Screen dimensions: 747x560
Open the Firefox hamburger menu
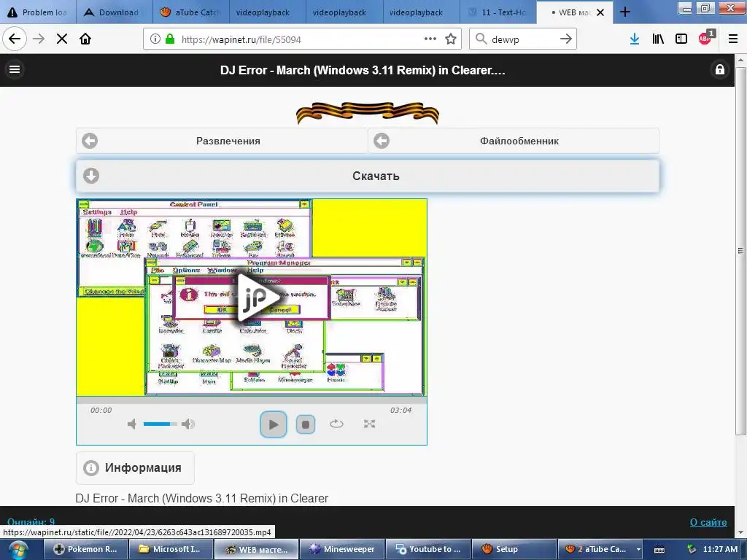tap(733, 39)
